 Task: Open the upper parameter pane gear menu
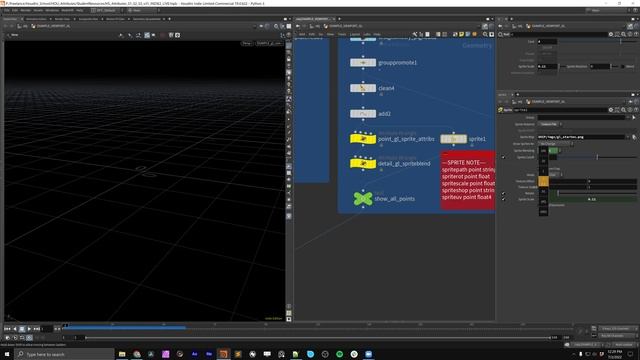pyautogui.click(x=611, y=35)
